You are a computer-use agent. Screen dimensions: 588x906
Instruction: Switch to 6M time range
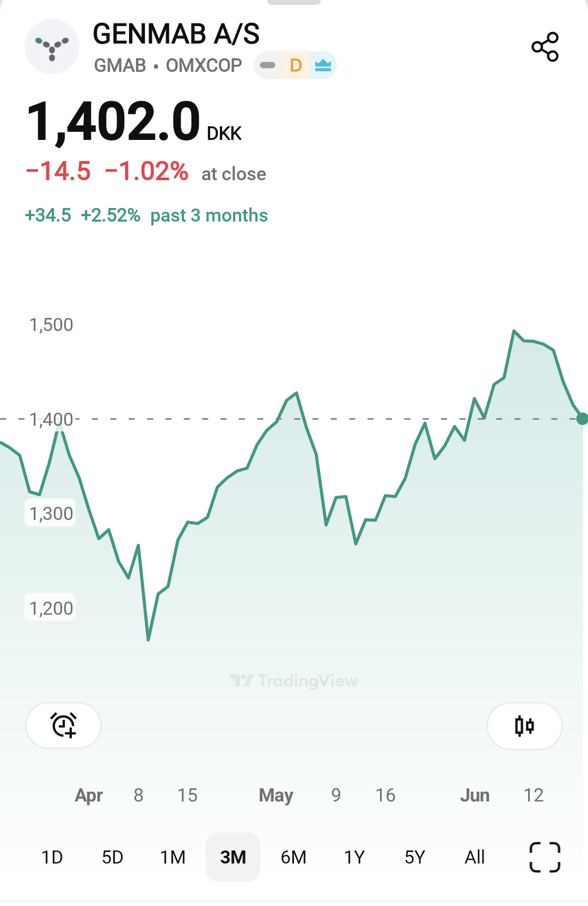click(x=293, y=857)
